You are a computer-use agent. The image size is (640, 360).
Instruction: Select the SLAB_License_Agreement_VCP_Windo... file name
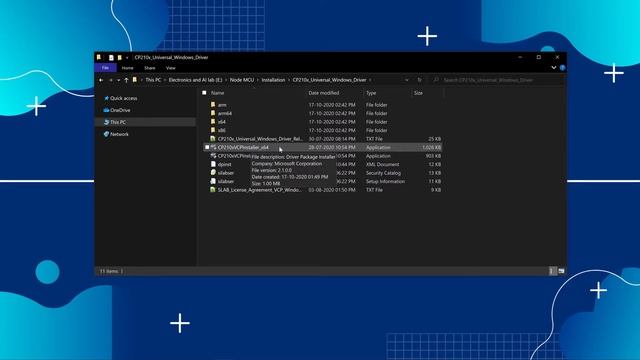tap(260, 190)
